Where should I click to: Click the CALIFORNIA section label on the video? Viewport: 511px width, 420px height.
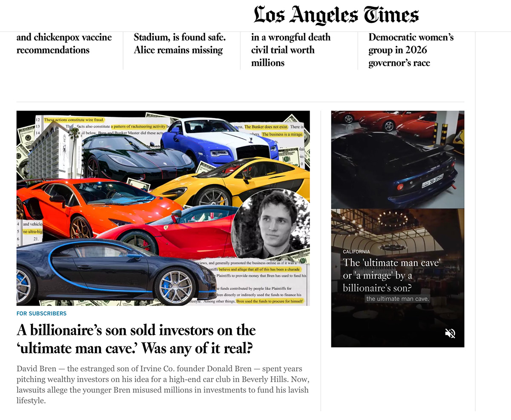click(356, 252)
